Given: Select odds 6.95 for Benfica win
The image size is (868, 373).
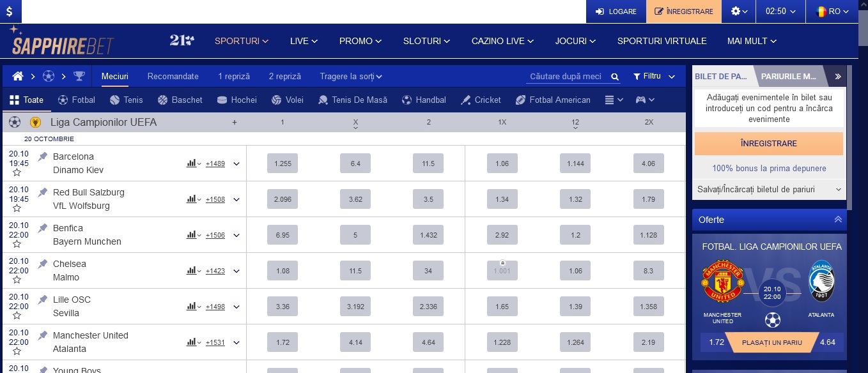Looking at the screenshot, I should [283, 235].
